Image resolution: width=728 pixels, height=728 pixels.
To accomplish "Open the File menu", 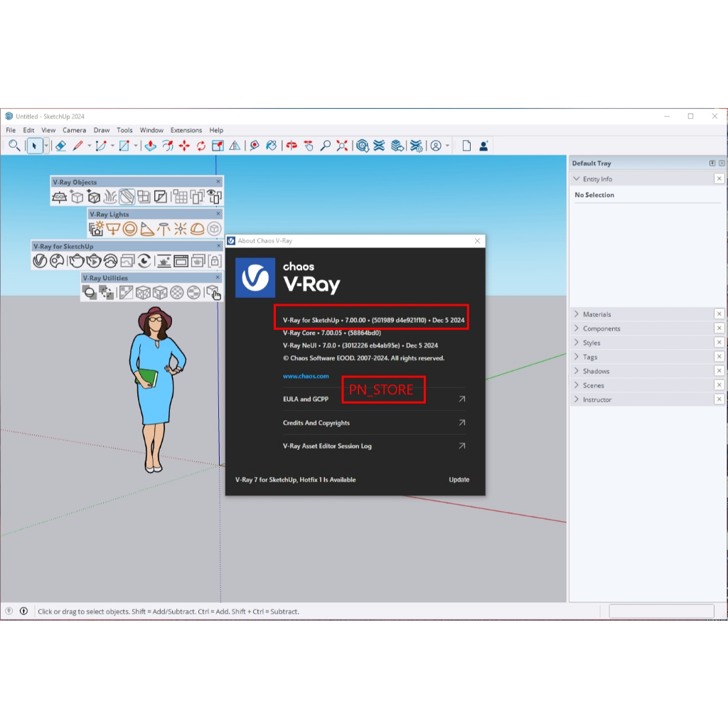I will [x=11, y=130].
